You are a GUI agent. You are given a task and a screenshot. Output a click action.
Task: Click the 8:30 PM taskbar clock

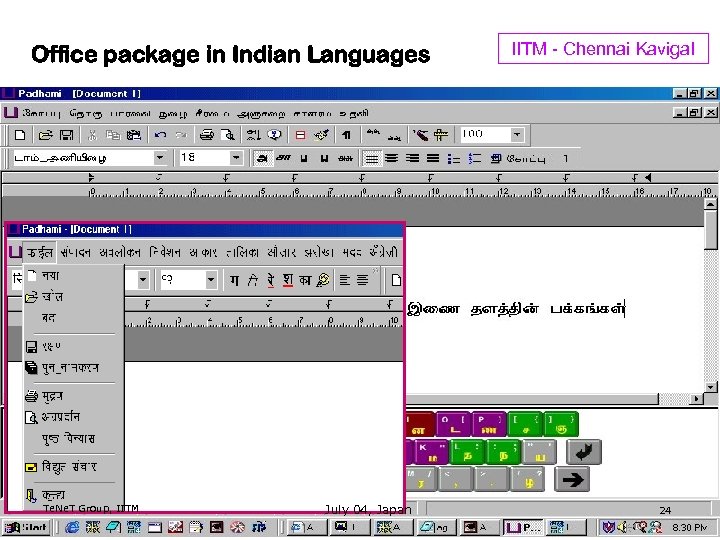click(x=689, y=528)
